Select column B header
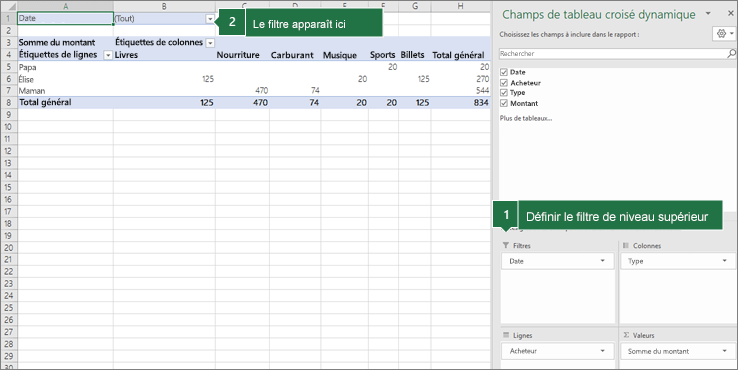 [164, 6]
